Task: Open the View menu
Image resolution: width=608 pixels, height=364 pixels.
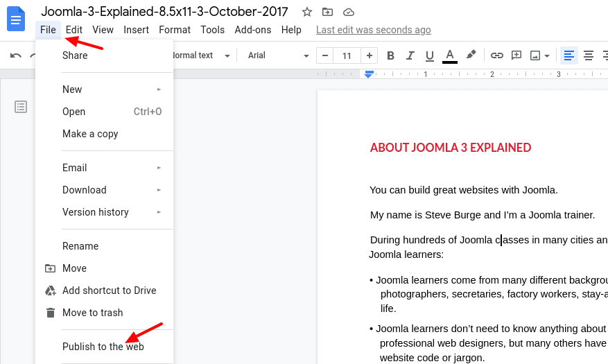Action: pyautogui.click(x=103, y=30)
